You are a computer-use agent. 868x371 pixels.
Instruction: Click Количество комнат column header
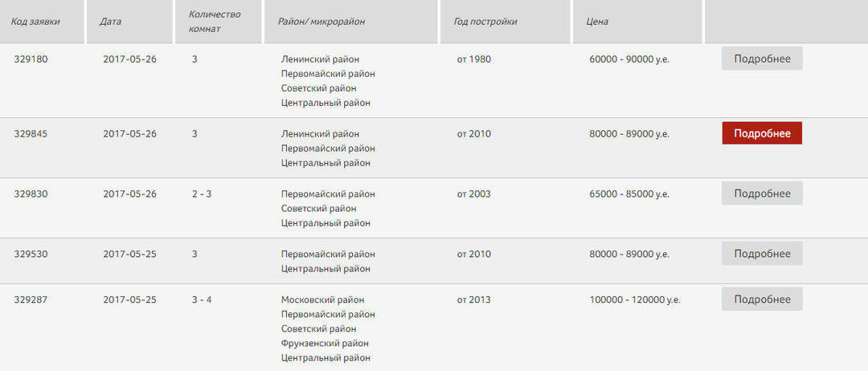click(x=214, y=22)
